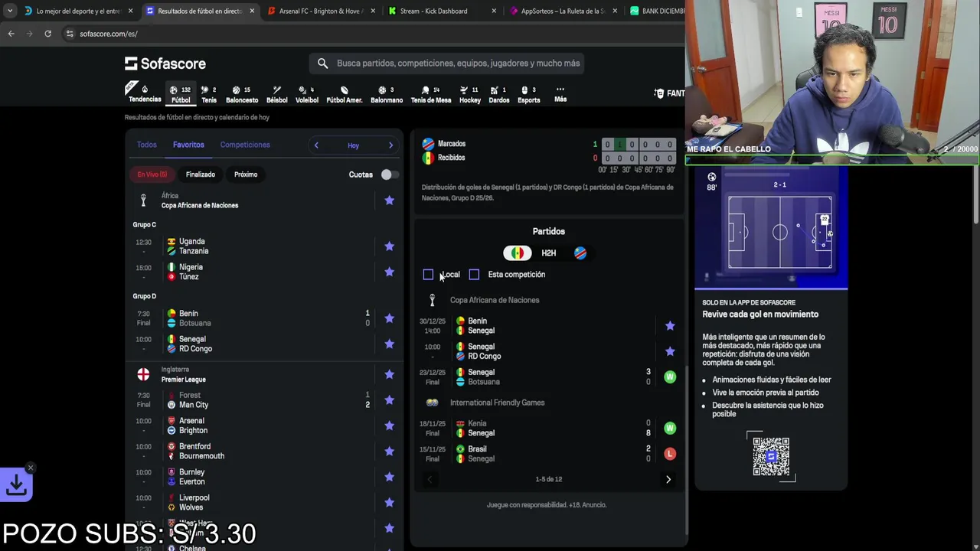Open the Tendencias section
The width and height of the screenshot is (980, 551).
click(x=144, y=93)
